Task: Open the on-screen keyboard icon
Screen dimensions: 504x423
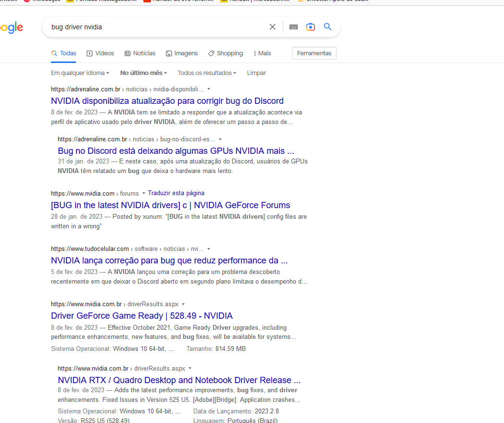Action: tap(293, 27)
